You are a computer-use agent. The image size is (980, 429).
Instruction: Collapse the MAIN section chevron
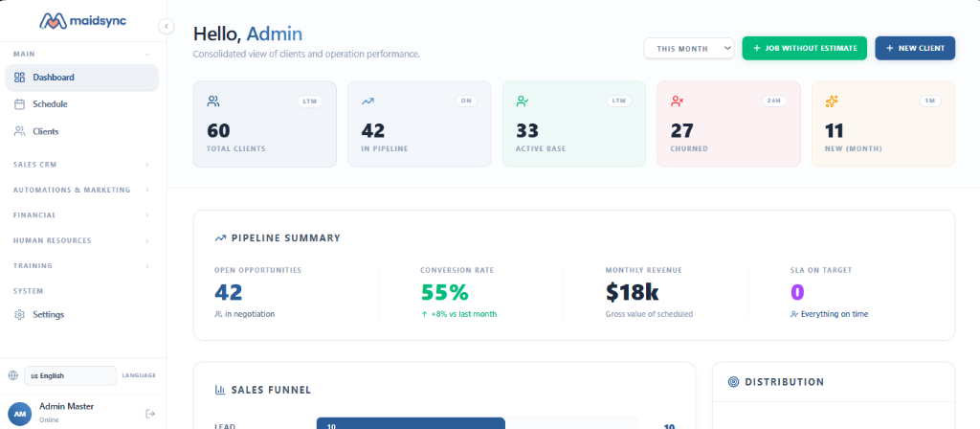tap(146, 55)
